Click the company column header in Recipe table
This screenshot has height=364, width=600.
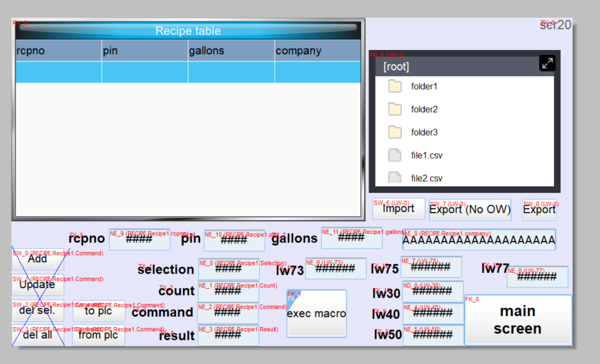point(317,51)
